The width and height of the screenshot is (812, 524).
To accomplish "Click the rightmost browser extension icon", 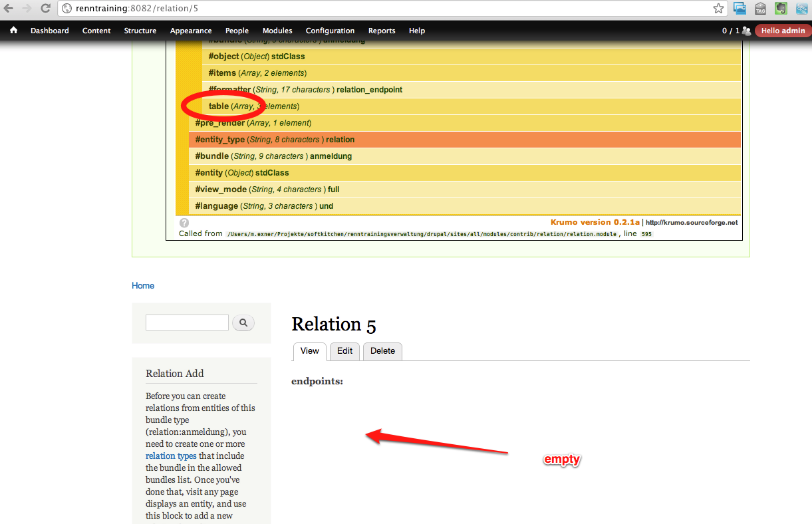I will (801, 9).
